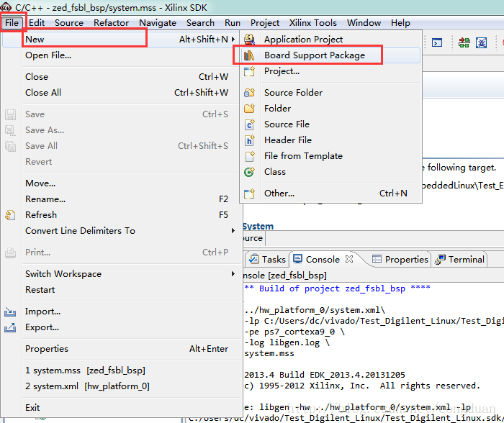Open the Search menu
This screenshot has height=423, width=504.
(200, 23)
